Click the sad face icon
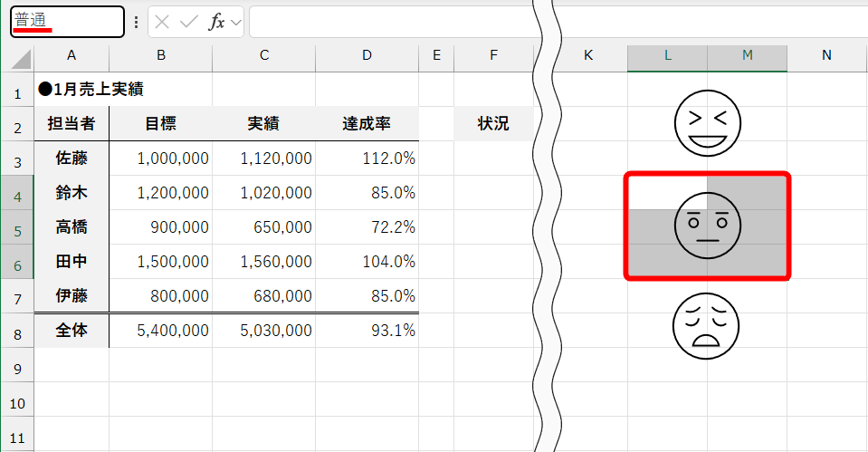868x452 pixels. coord(706,326)
